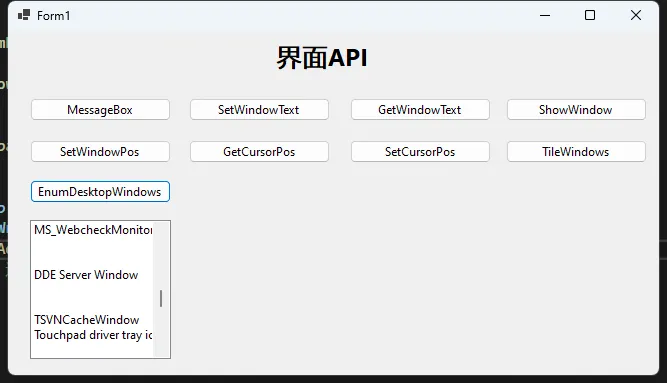Image resolution: width=667 pixels, height=383 pixels.
Task: Click the TileWindows button
Action: [x=576, y=151]
